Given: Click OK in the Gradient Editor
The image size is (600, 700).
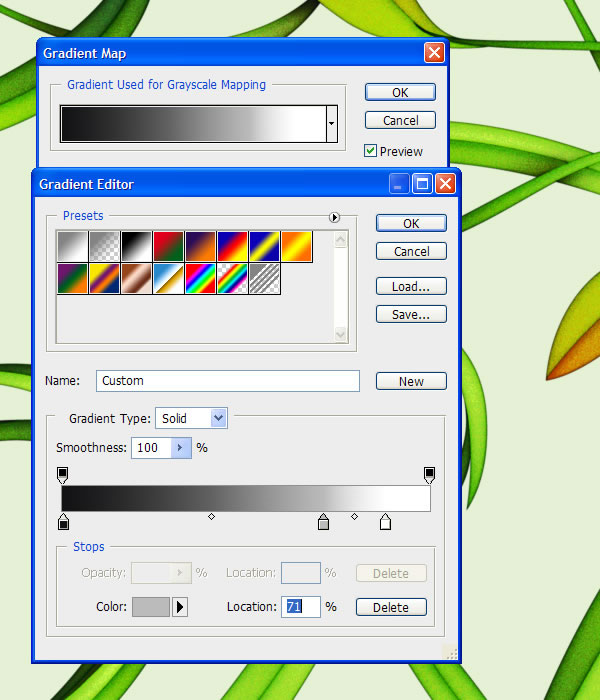Looking at the screenshot, I should pos(411,223).
